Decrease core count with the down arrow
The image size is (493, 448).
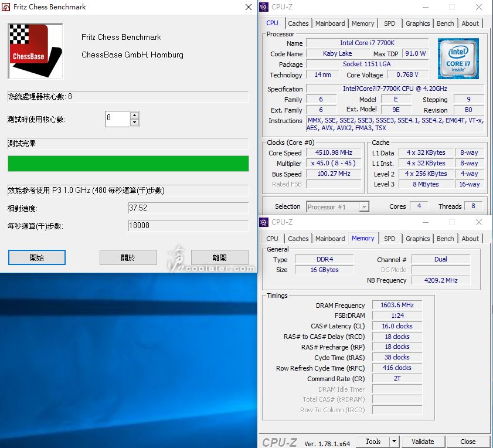[135, 123]
